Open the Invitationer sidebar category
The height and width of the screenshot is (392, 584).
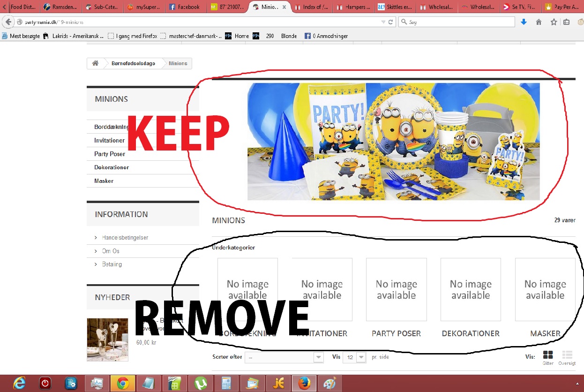click(x=109, y=140)
